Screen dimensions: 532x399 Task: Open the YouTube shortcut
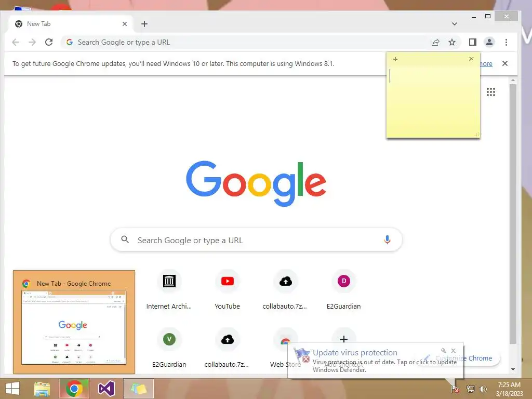(228, 290)
